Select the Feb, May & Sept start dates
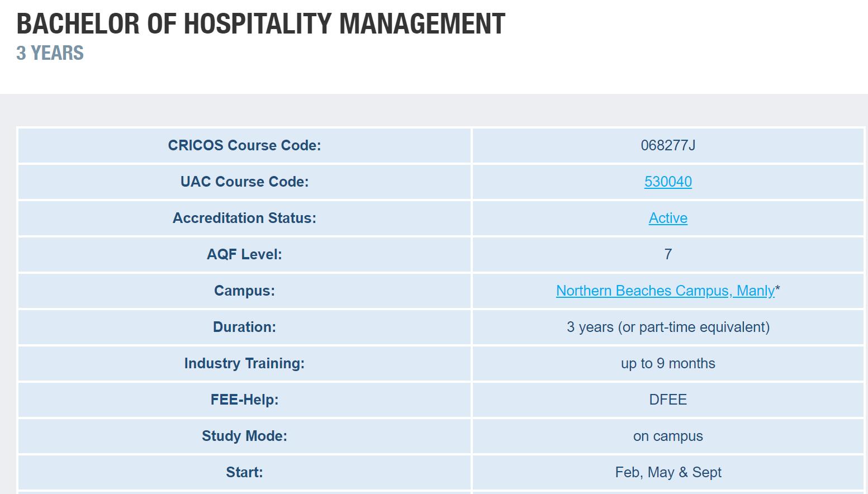 click(x=667, y=472)
